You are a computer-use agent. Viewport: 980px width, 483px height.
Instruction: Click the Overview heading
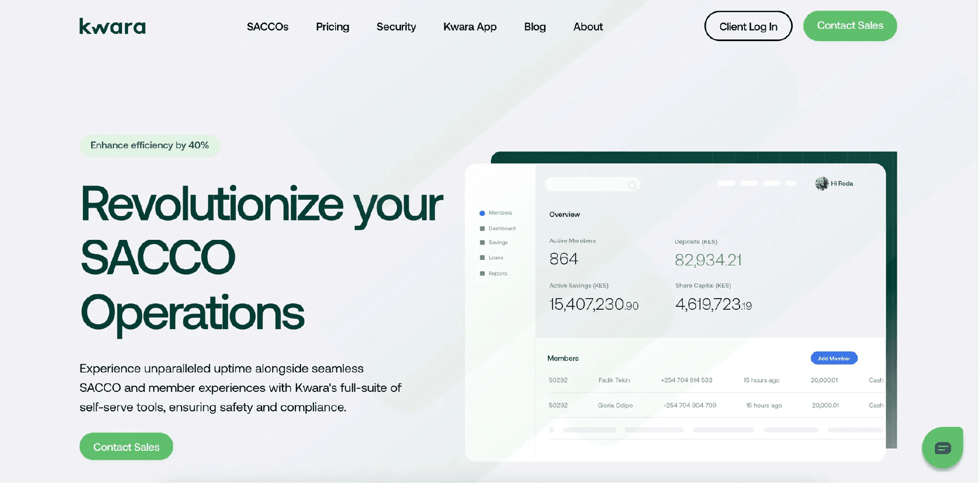click(564, 214)
